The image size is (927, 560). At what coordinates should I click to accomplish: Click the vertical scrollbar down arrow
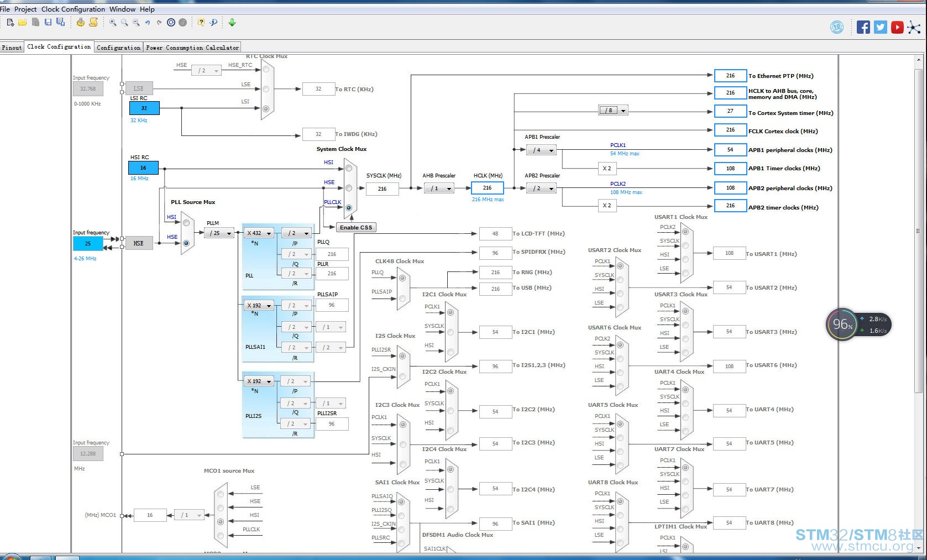click(919, 548)
